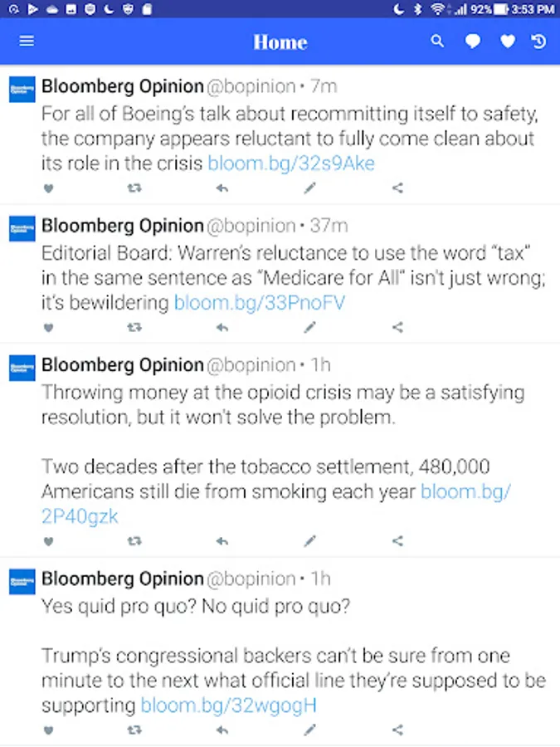The height and width of the screenshot is (747, 560).
Task: Share the Boeing safety tweet
Action: (x=397, y=188)
